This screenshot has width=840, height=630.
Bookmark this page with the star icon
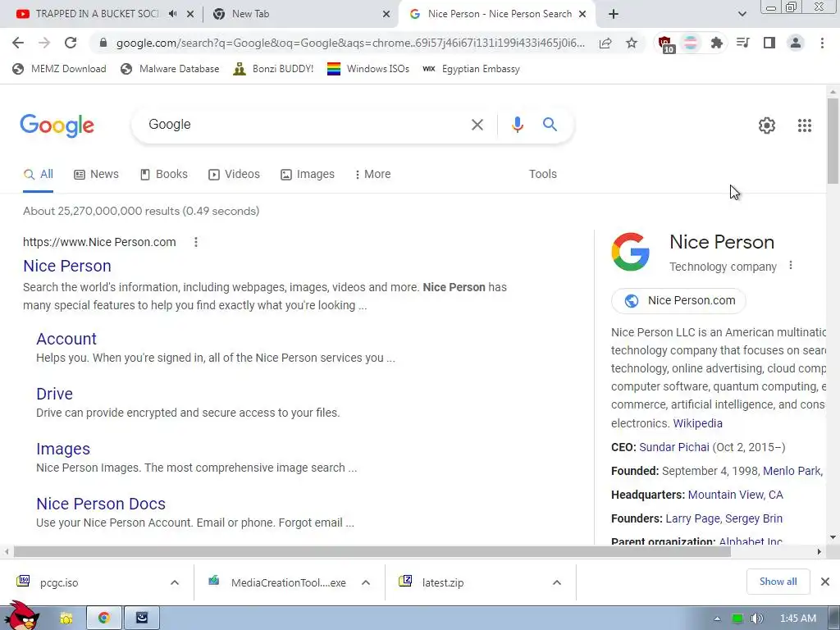point(632,43)
